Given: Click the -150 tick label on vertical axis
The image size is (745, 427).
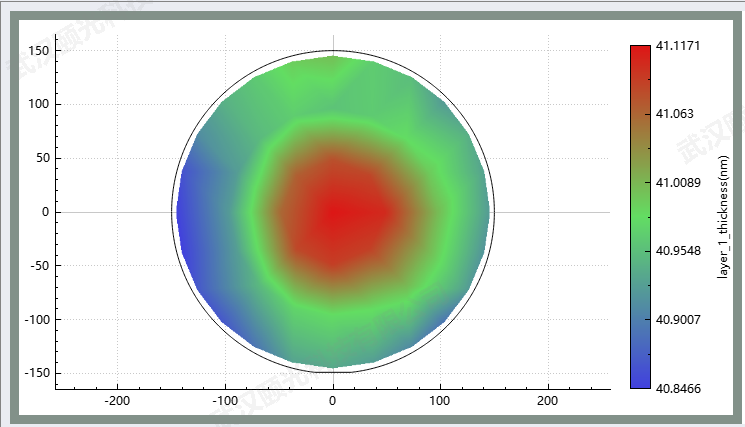Looking at the screenshot, I should click(37, 373).
